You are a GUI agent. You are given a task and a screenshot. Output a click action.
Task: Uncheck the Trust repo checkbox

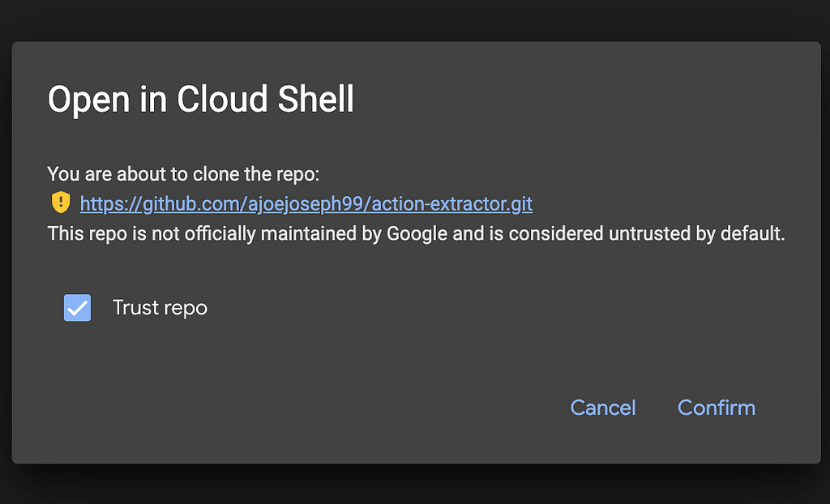pos(77,308)
